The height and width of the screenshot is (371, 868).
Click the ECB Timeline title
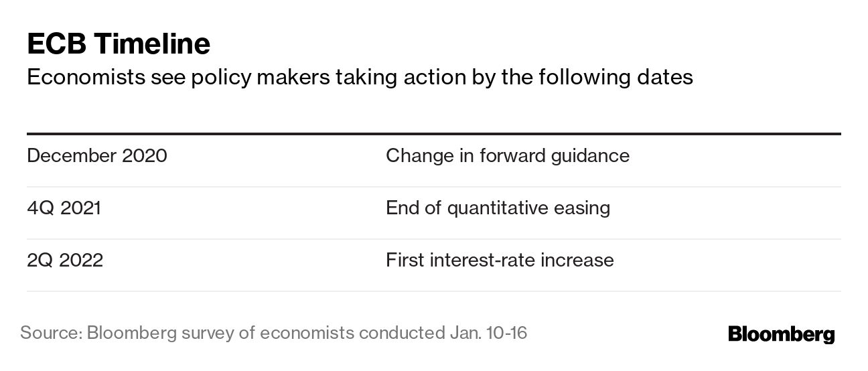coord(119,44)
